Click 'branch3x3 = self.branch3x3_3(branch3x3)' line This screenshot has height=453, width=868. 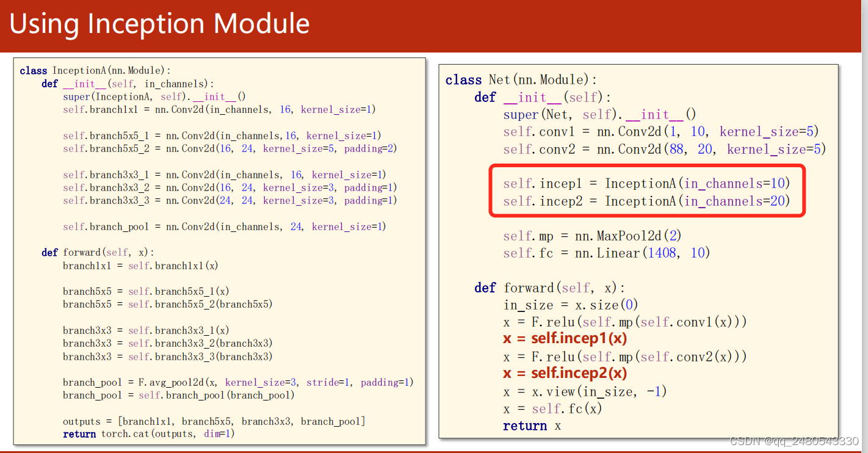tap(168, 357)
